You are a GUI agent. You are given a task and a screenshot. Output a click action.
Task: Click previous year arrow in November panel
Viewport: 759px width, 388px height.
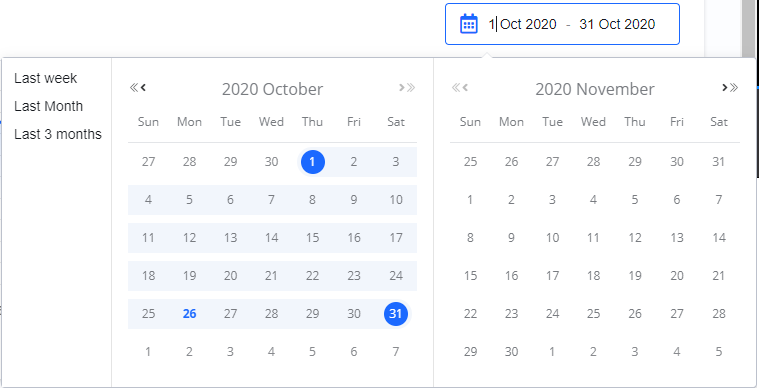point(455,88)
